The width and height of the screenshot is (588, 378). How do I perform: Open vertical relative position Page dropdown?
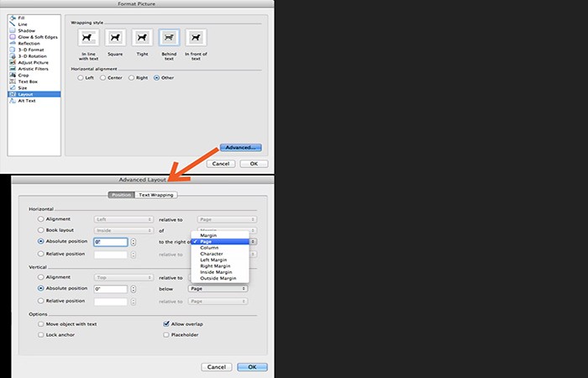coord(218,301)
